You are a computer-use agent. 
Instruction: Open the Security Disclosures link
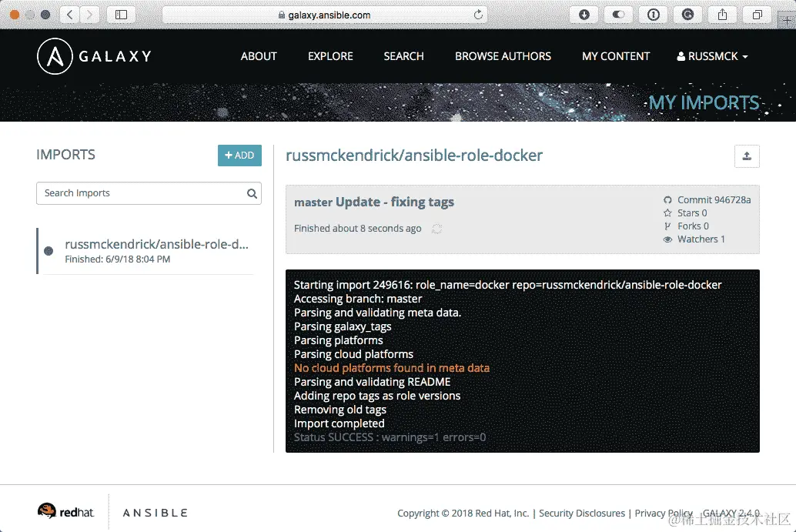(582, 514)
